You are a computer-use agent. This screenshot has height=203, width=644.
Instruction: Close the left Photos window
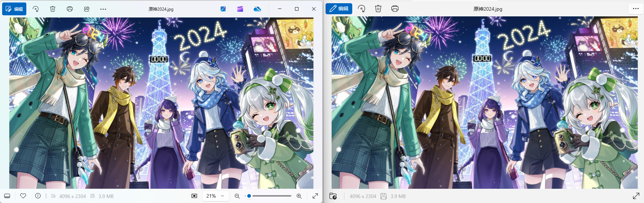coord(314,9)
